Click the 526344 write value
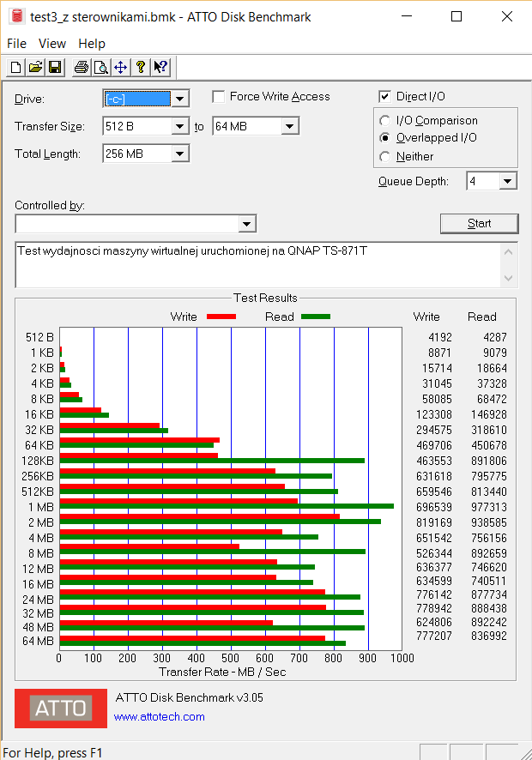This screenshot has height=760, width=532. point(434,553)
